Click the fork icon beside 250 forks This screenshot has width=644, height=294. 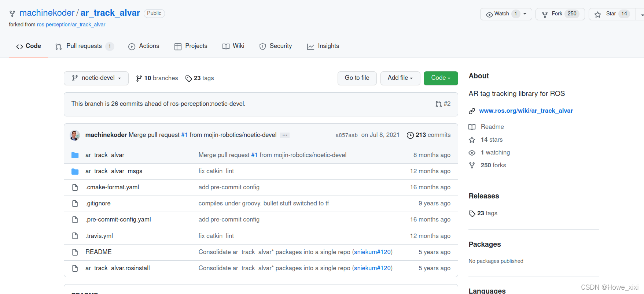point(472,165)
